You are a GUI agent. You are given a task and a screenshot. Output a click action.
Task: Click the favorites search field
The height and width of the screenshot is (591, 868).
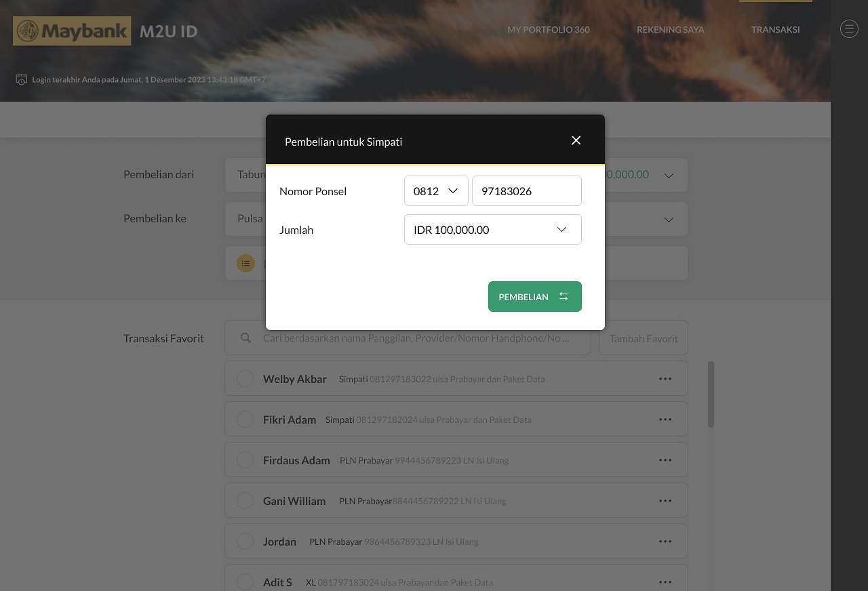408,338
